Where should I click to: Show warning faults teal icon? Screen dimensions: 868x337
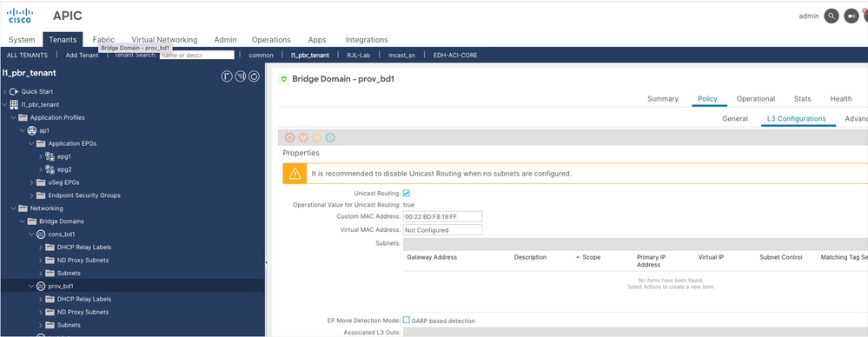click(x=330, y=138)
